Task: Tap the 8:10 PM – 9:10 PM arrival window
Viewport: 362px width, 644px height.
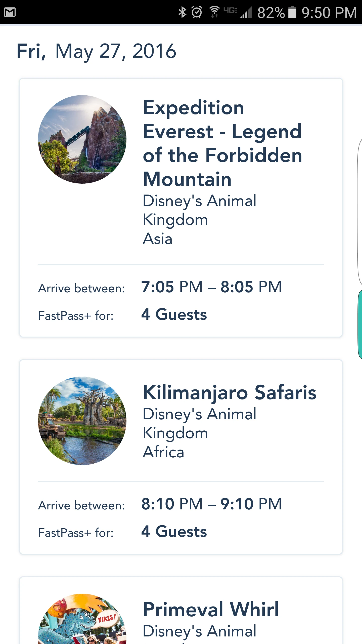Action: click(x=211, y=504)
